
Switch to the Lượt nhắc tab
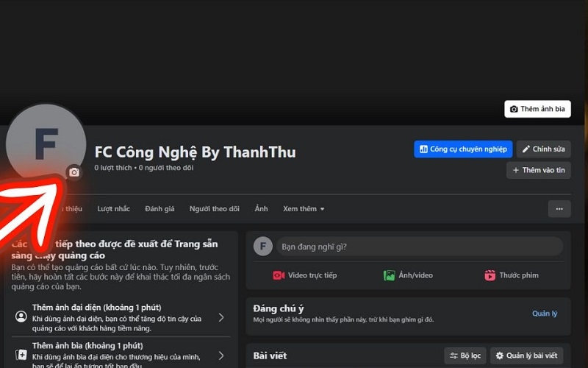(x=114, y=209)
